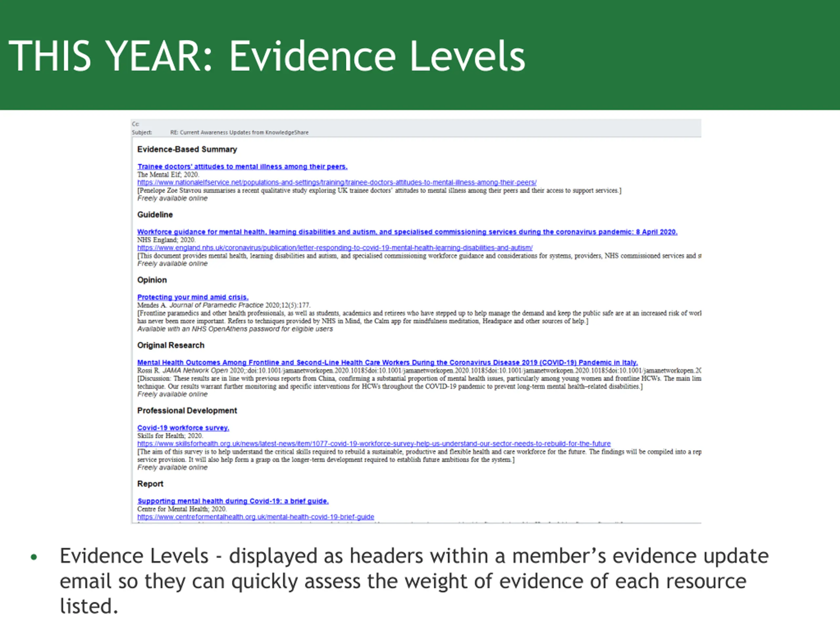This screenshot has height=630, width=840.
Task: Click the Guideline section heading
Action: point(155,215)
